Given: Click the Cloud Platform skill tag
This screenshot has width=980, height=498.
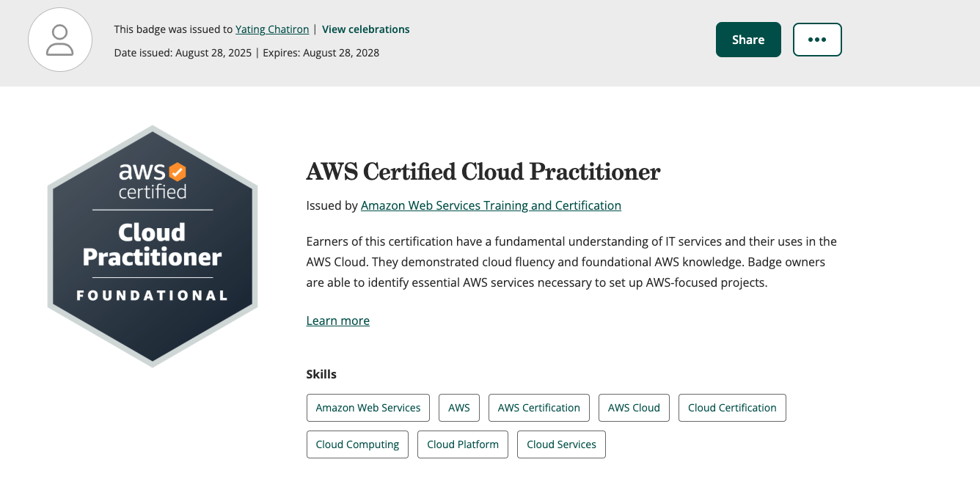Looking at the screenshot, I should coord(462,444).
